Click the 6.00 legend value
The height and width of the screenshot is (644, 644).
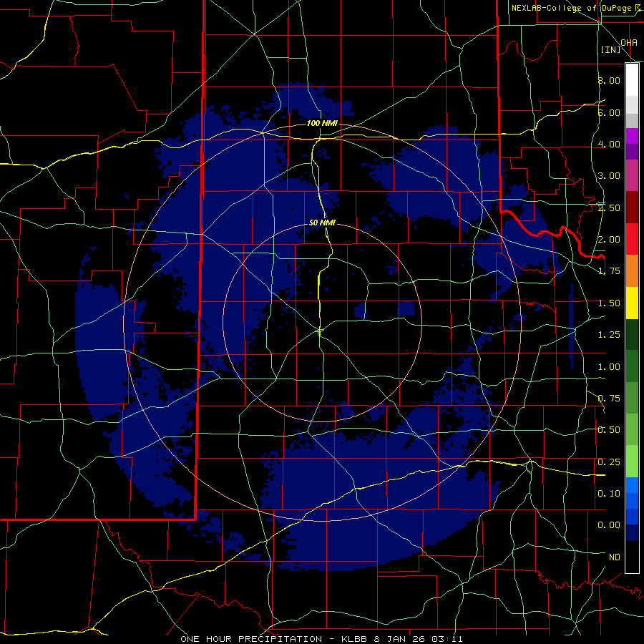[x=609, y=112]
